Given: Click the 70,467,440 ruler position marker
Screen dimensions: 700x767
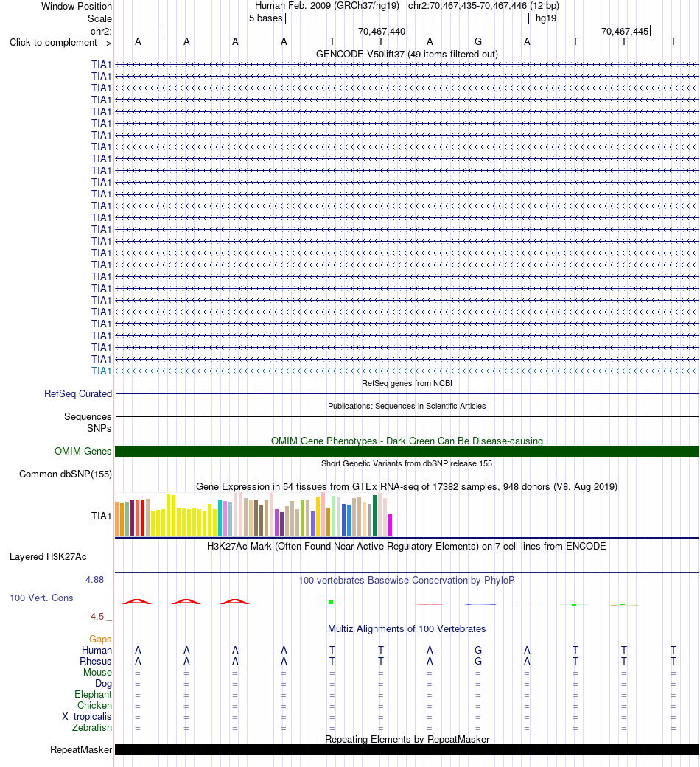Looking at the screenshot, I should point(382,31).
